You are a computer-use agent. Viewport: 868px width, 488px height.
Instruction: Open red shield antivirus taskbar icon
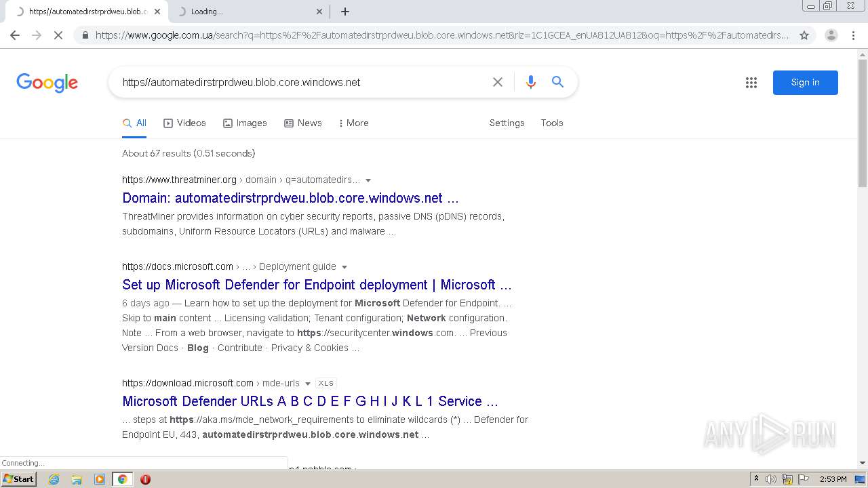point(145,479)
